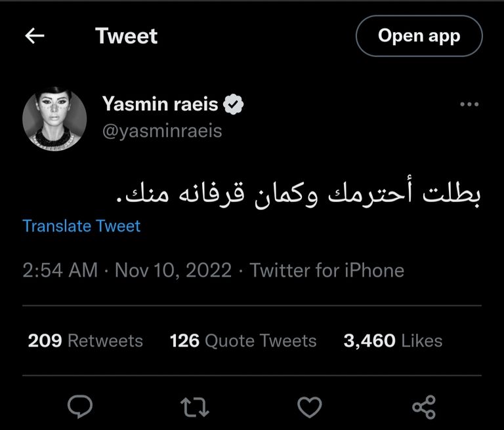Open Yasmin raeis profile picture
504x430 pixels.
tap(54, 118)
